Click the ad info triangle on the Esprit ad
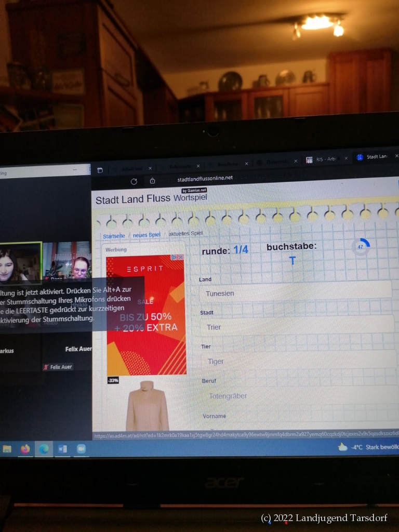 click(x=175, y=258)
